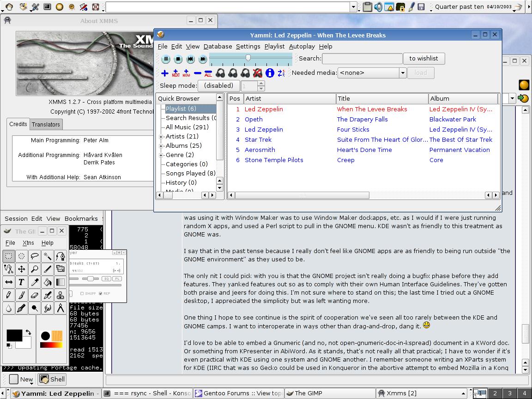
Task: Select GIMP Paintbrush tool
Action: coord(21,295)
